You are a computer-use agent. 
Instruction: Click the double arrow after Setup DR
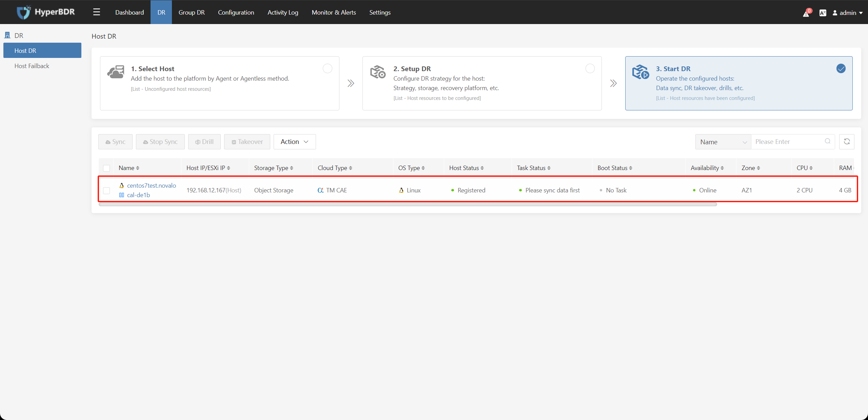613,83
